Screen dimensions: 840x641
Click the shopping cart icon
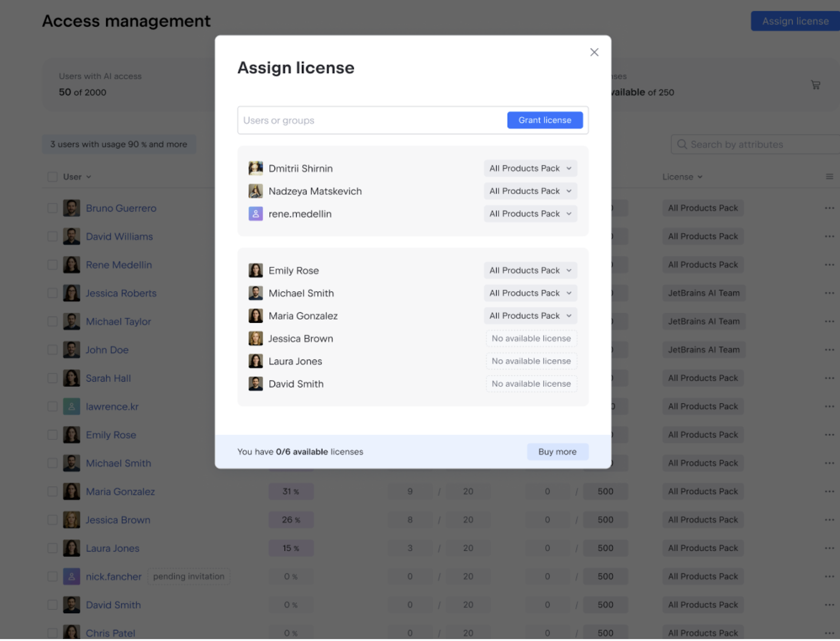815,85
